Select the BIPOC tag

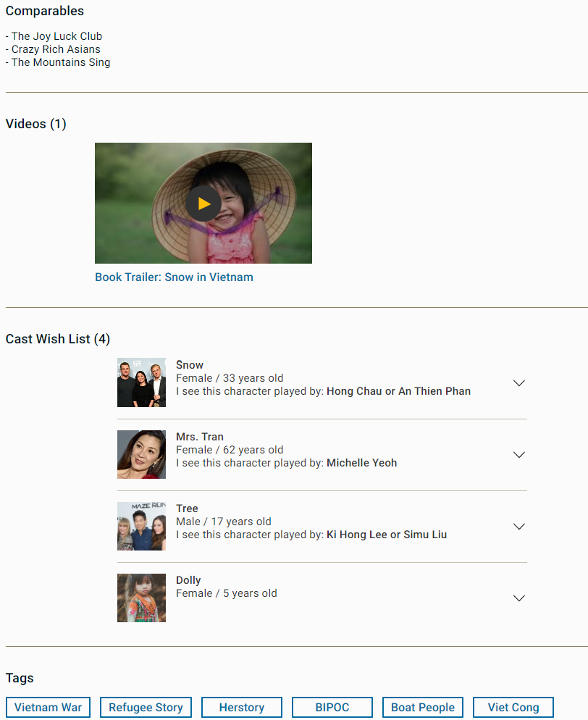tap(332, 707)
